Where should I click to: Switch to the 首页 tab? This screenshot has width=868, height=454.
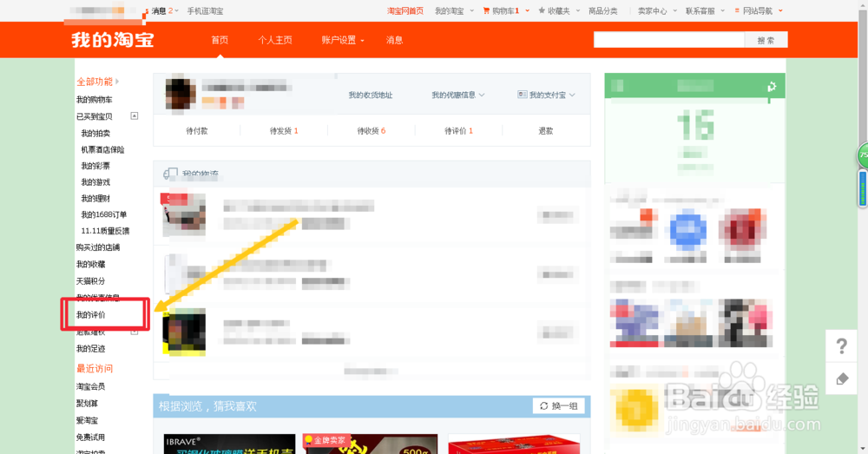coord(220,40)
